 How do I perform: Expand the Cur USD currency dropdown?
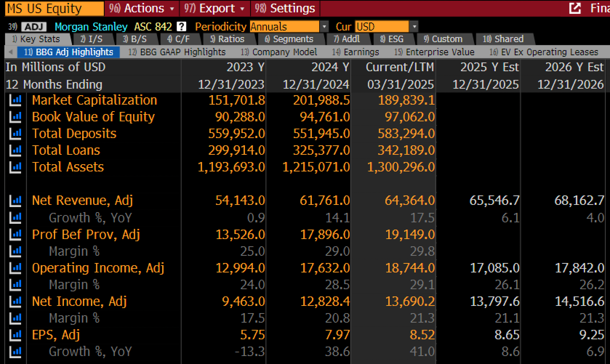tap(414, 27)
